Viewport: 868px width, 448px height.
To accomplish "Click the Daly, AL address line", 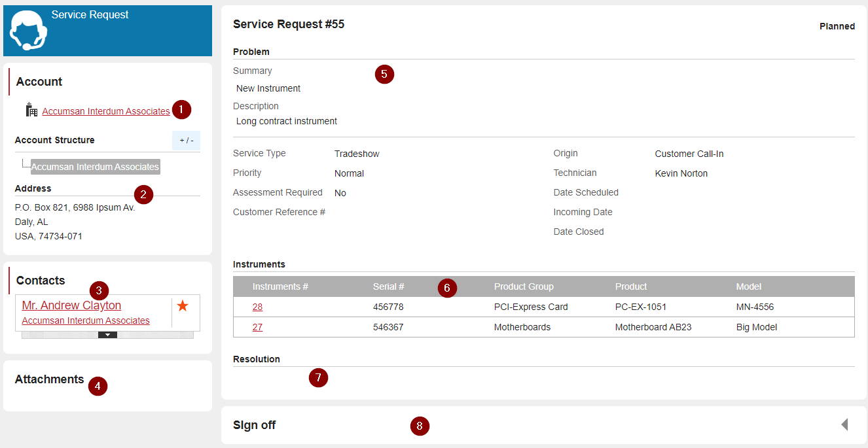I will pos(31,222).
